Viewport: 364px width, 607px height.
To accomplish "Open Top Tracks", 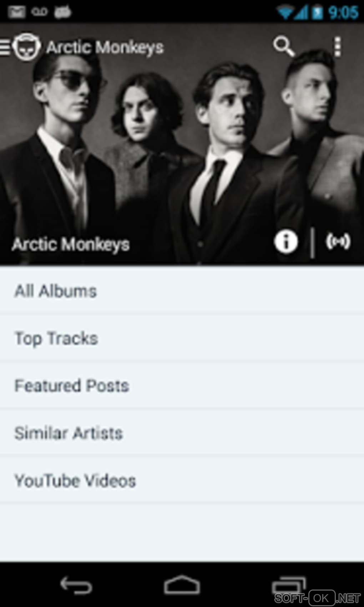I will (182, 338).
